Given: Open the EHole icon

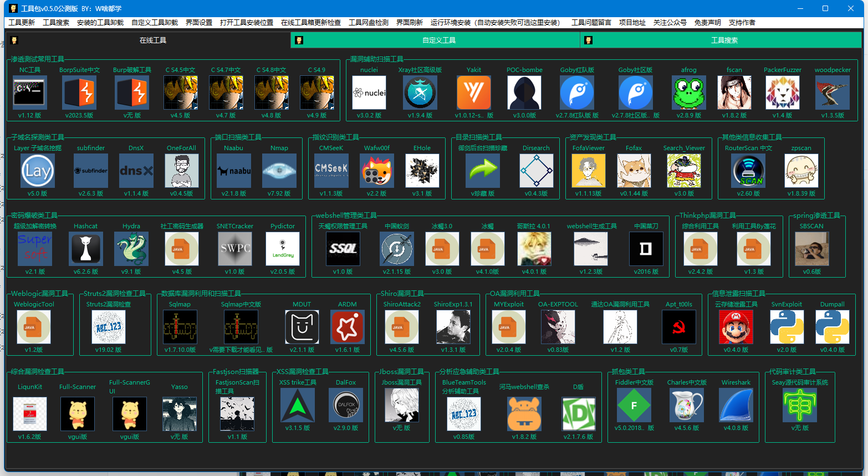Looking at the screenshot, I should click(x=422, y=171).
